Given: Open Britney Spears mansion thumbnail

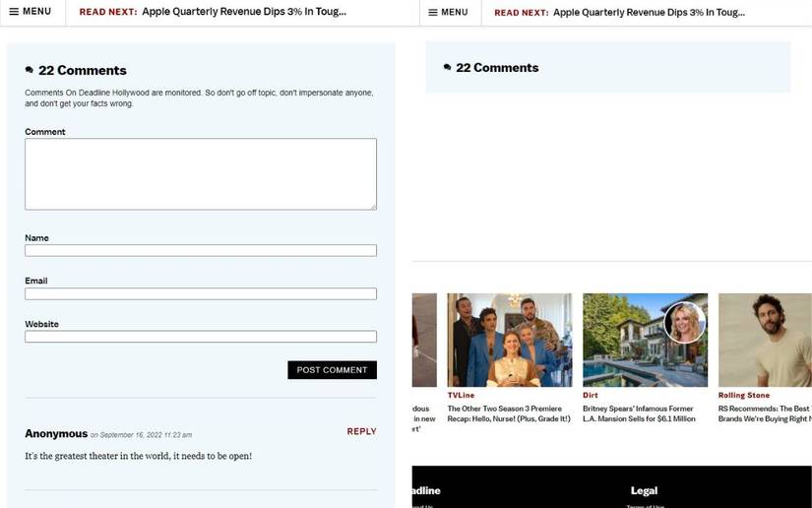Looking at the screenshot, I should pyautogui.click(x=645, y=340).
